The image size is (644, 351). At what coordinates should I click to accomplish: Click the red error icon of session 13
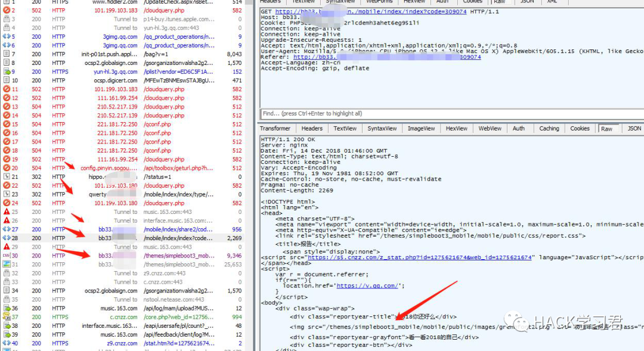7,107
